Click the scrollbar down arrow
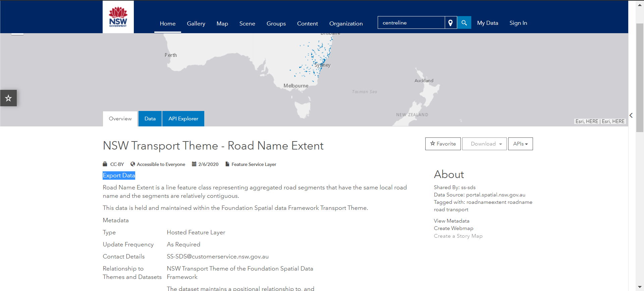The width and height of the screenshot is (644, 291). [640, 287]
